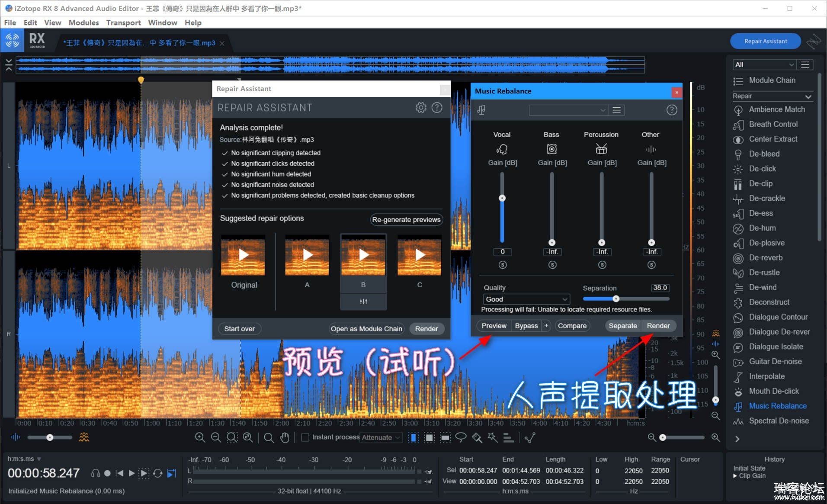Open the Edit menu

[x=30, y=22]
